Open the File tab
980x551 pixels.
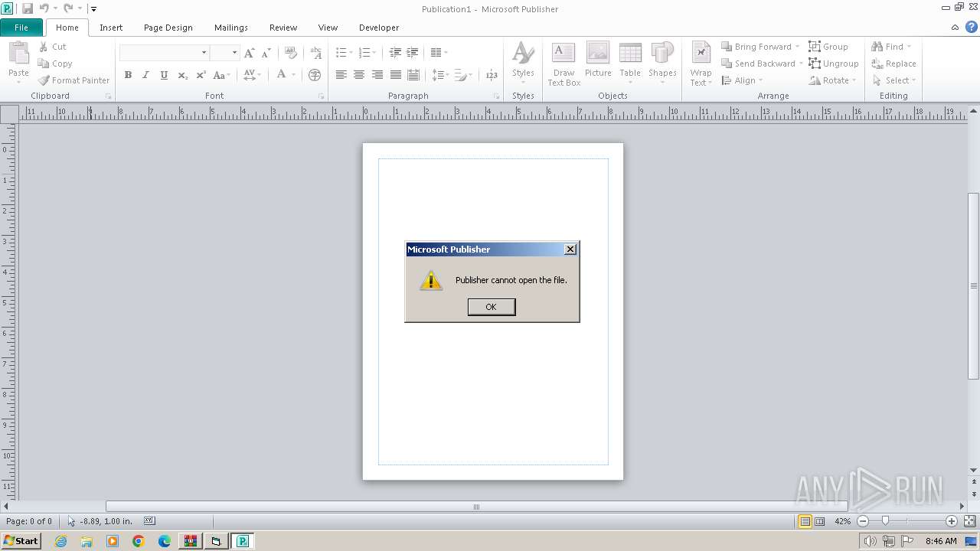21,28
